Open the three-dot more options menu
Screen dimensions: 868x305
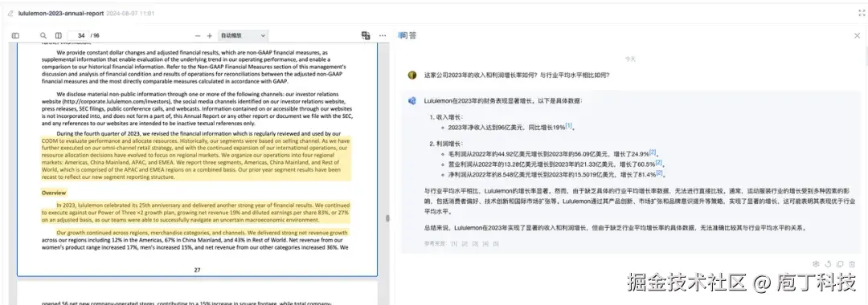pos(383,35)
